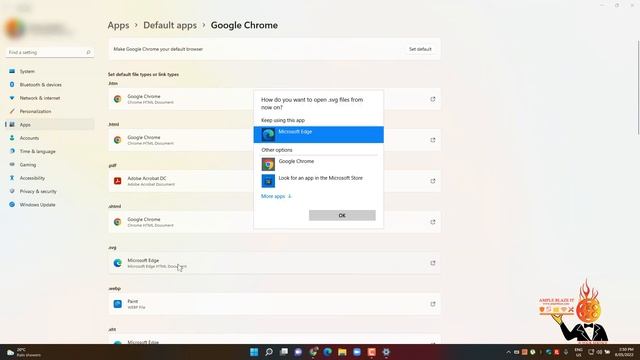Expand More apps in dialog
Viewport: 640px width, 360px height.
276,196
